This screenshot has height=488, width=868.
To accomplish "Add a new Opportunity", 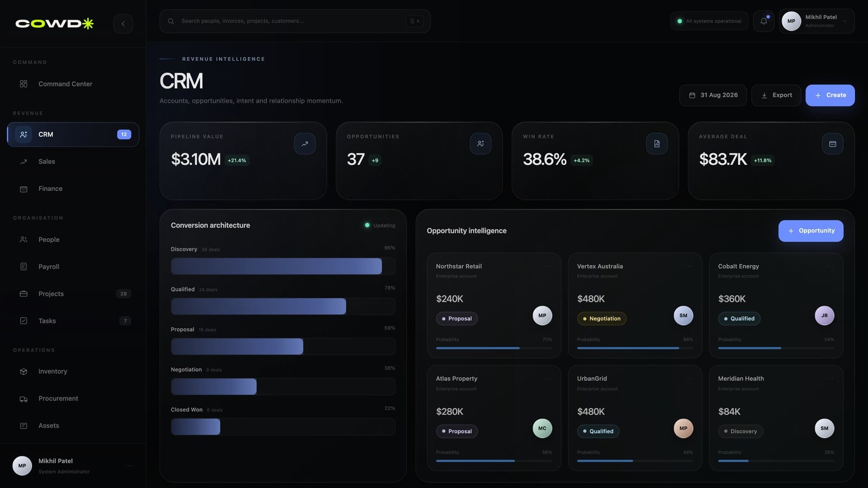I will pyautogui.click(x=811, y=231).
